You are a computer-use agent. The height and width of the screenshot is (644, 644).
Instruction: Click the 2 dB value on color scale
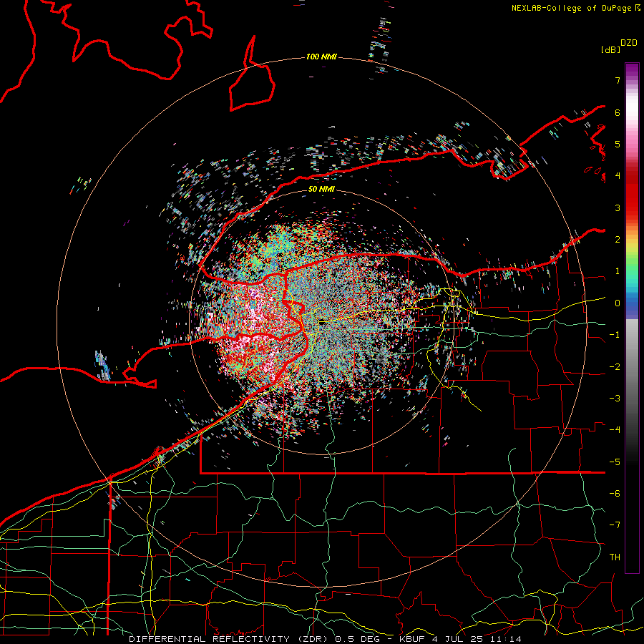[618, 240]
